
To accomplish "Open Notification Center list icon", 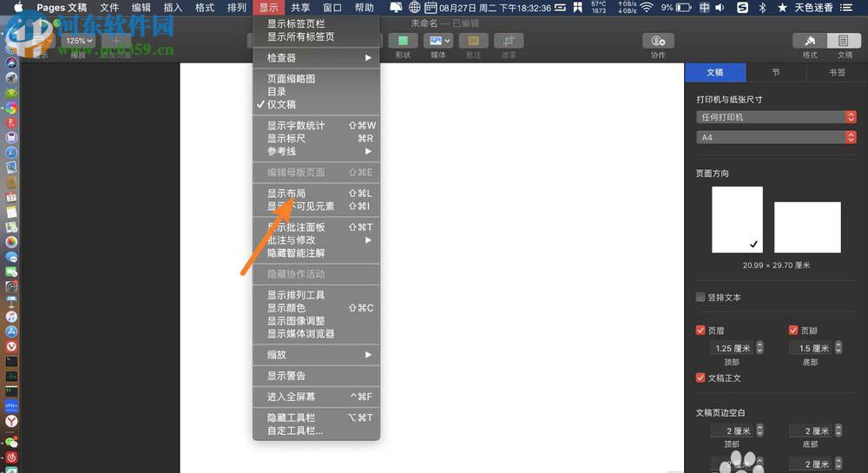I will click(x=845, y=7).
